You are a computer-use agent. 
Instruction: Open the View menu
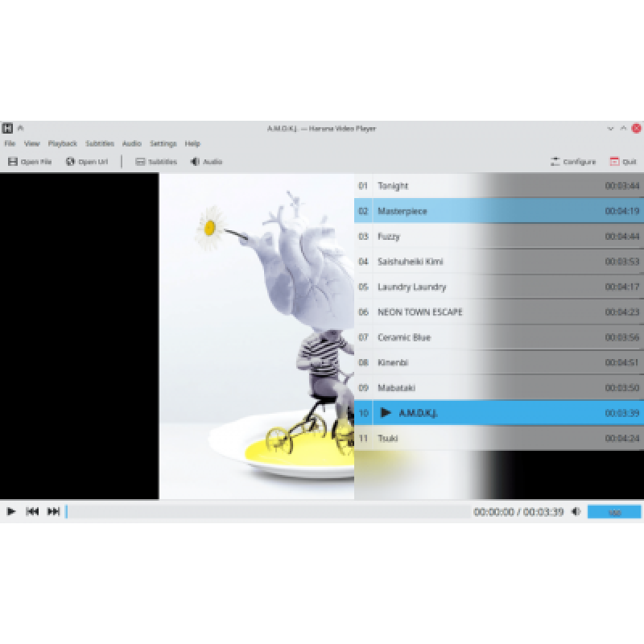[x=31, y=144]
